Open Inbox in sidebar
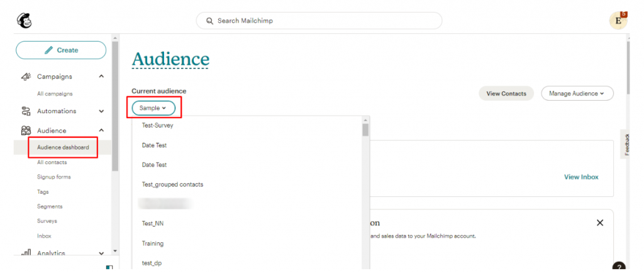This screenshot has height=273, width=644. pos(44,236)
